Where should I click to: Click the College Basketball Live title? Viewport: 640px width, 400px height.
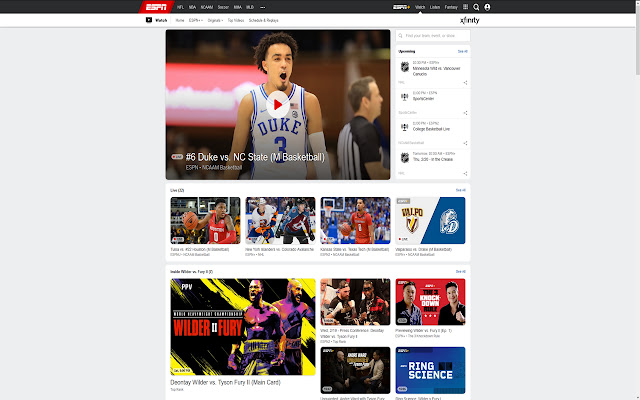click(431, 129)
